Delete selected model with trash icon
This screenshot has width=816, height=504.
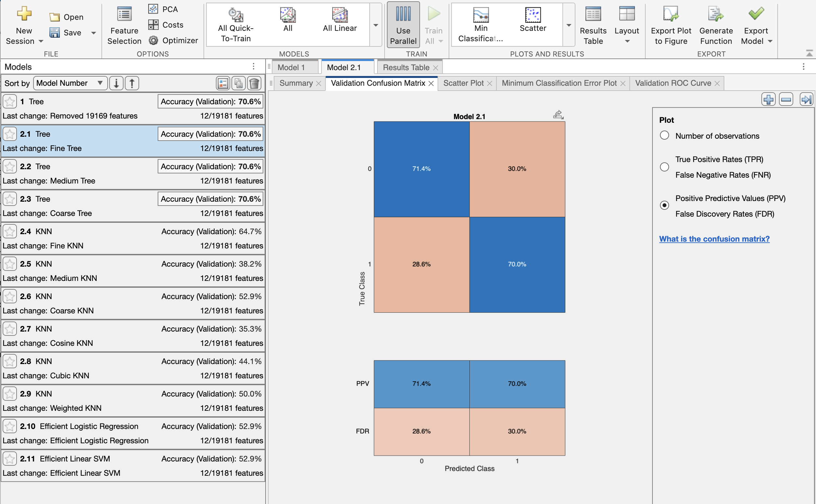coord(254,83)
